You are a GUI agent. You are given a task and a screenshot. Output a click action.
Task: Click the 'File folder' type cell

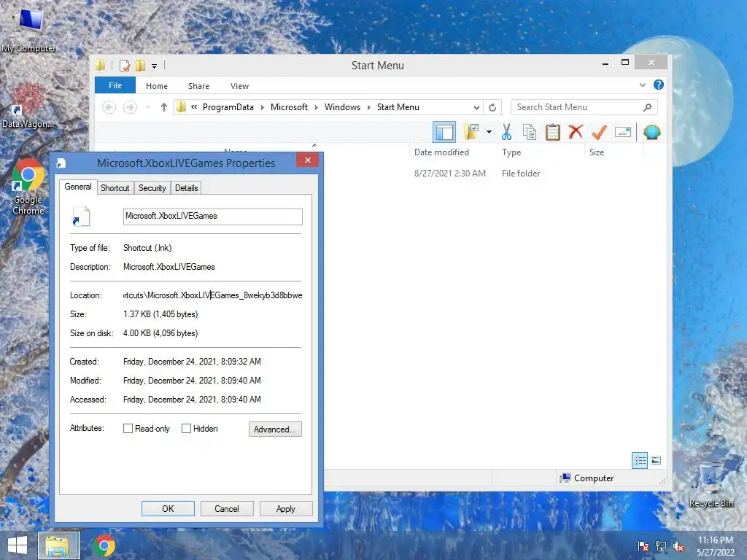click(521, 174)
